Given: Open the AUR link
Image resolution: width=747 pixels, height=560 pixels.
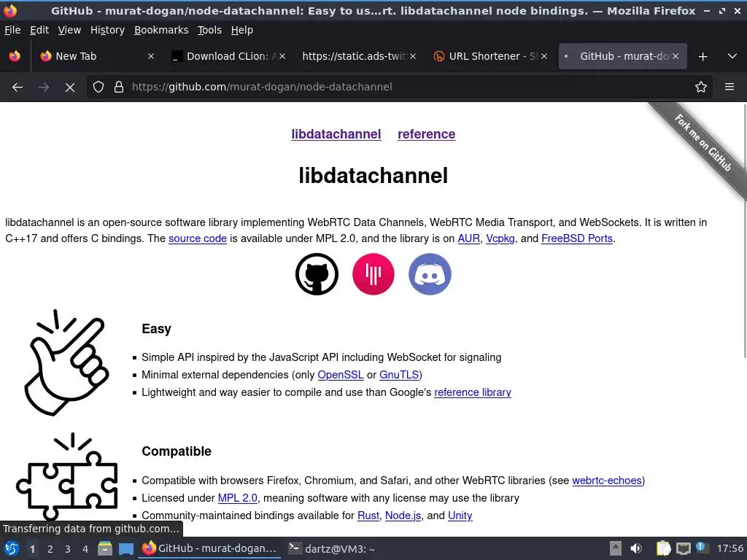Looking at the screenshot, I should point(469,238).
